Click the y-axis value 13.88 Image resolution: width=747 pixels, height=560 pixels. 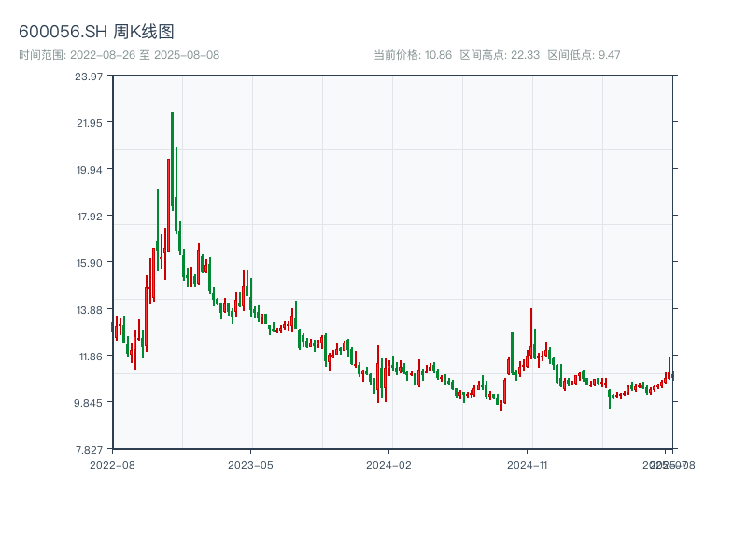pos(90,310)
